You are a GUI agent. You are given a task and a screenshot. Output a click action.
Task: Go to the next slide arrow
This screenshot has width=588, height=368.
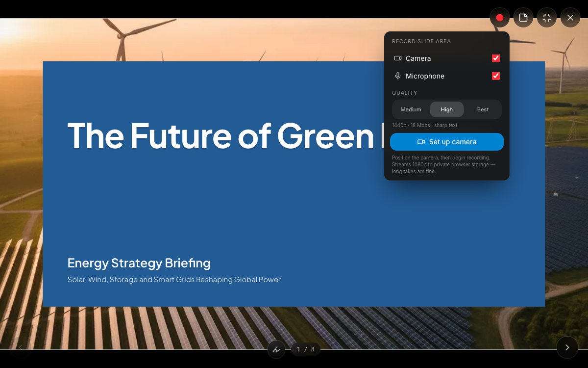click(567, 347)
